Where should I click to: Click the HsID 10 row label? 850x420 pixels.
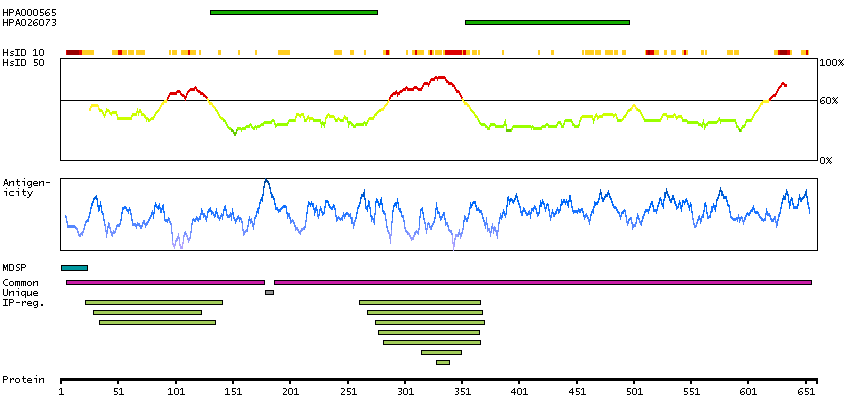click(22, 52)
